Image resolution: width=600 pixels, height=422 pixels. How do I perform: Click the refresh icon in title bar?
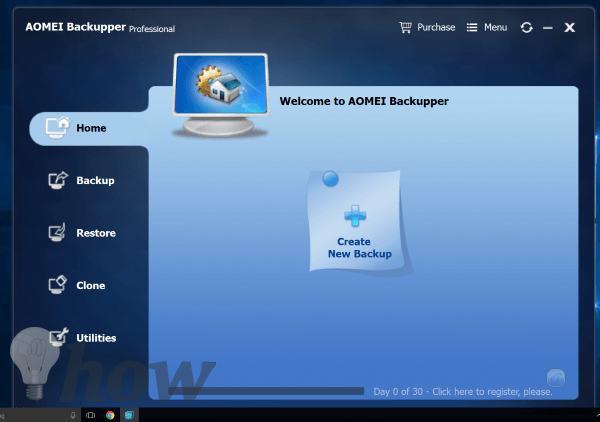(x=527, y=28)
